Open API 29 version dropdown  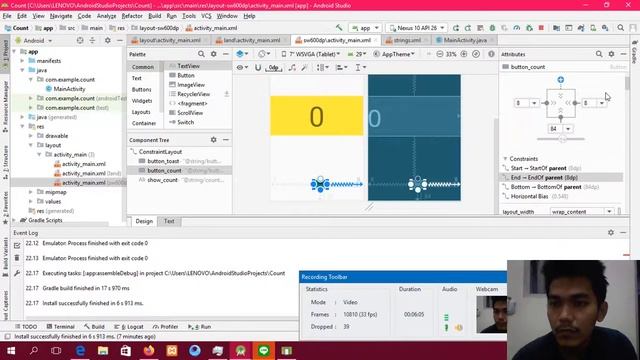(357, 54)
